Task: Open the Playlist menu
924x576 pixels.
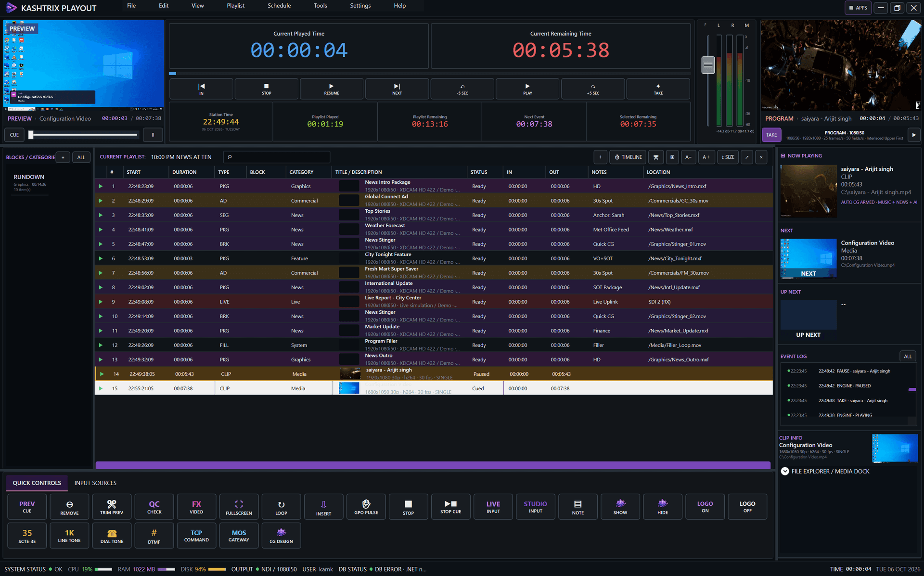Action: [235, 6]
